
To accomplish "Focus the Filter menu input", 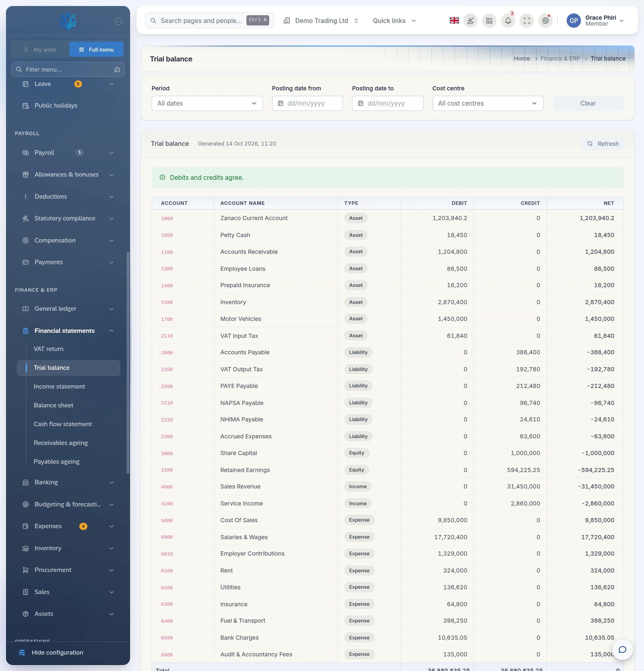I will tap(68, 69).
